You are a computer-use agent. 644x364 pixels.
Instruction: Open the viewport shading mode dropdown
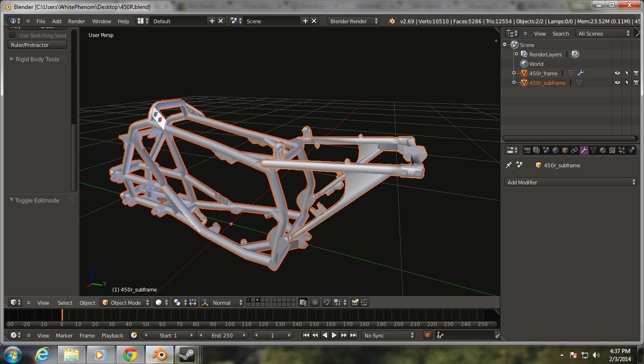tap(161, 302)
